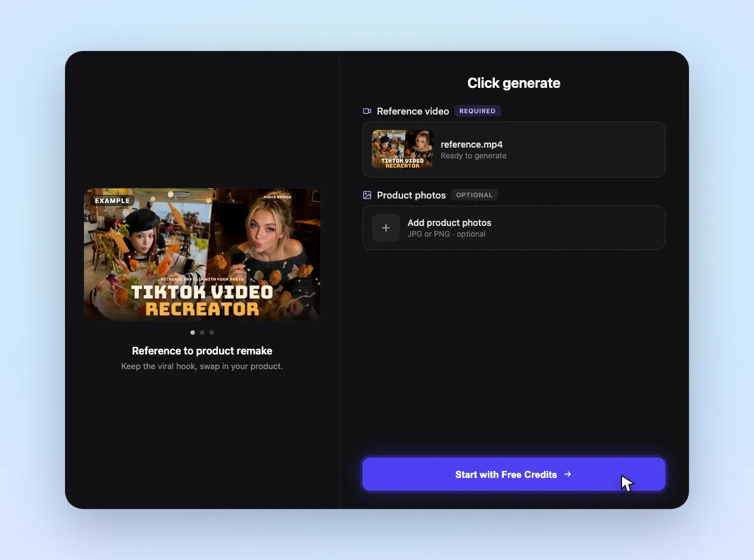Viewport: 754px width, 560px height.
Task: Select the first carousel dot
Action: [x=193, y=332]
